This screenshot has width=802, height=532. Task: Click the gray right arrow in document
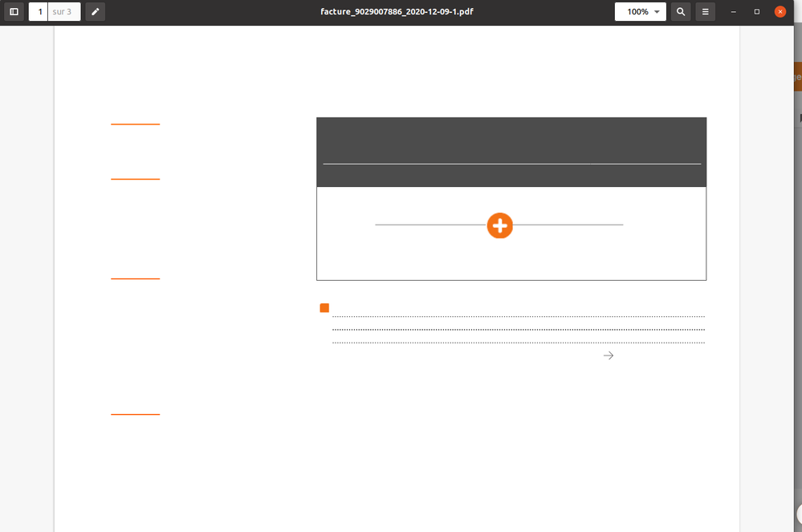(x=609, y=355)
